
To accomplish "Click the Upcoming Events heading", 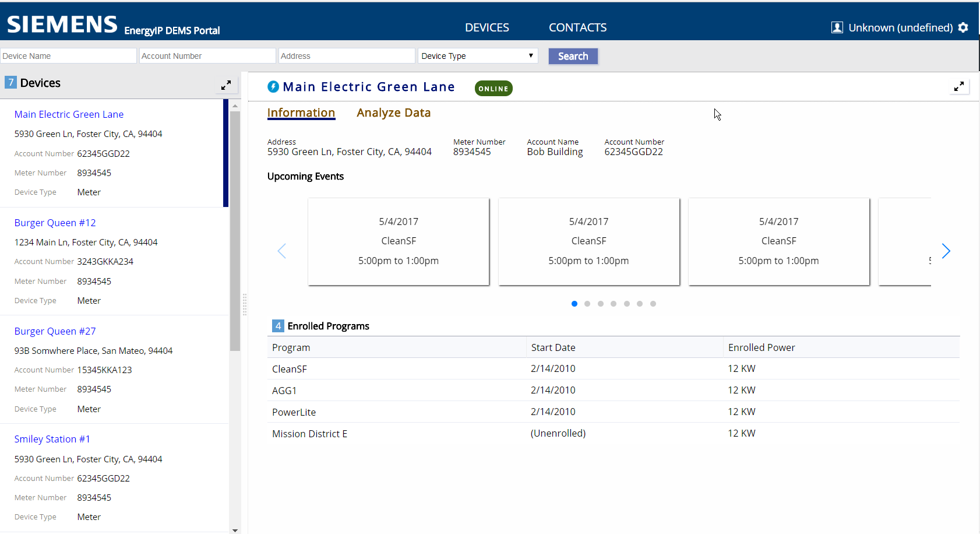I will click(x=305, y=176).
